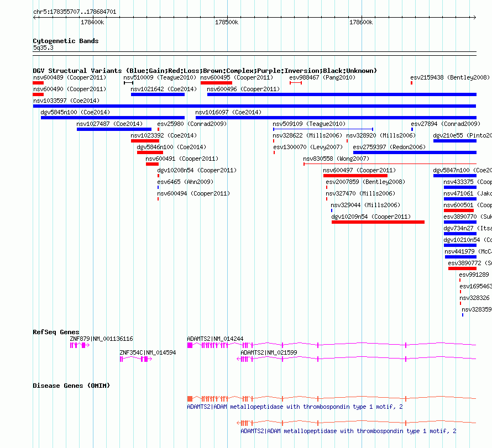Click esv25980 (Conrad2009) label
Image resolution: width=492 pixels, height=448 pixels.
click(x=192, y=124)
